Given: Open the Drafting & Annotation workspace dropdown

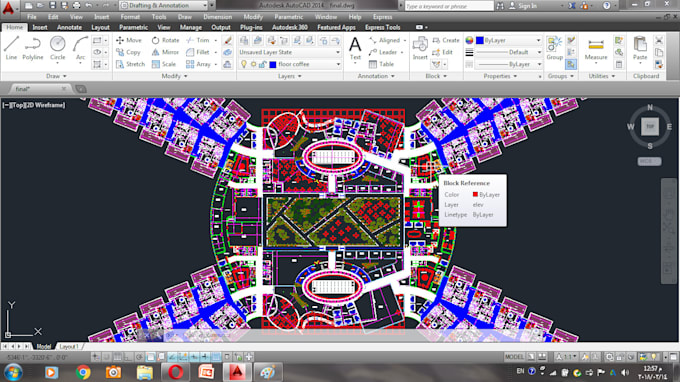Looking at the screenshot, I should tap(163, 6).
